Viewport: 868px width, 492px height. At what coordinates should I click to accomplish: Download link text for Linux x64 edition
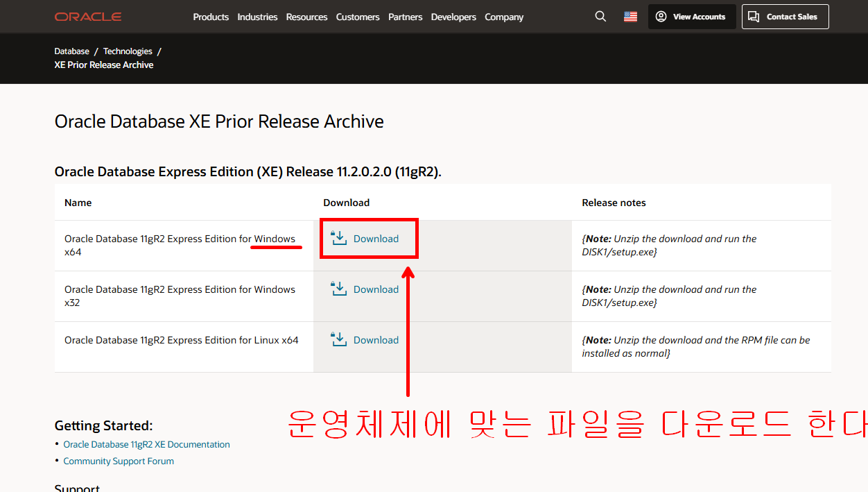click(376, 340)
